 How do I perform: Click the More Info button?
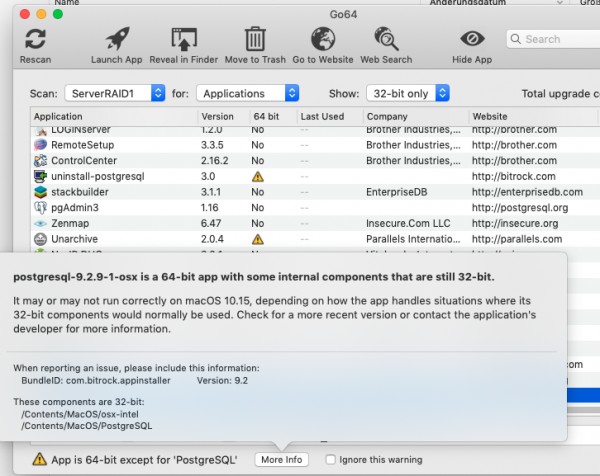[282, 460]
